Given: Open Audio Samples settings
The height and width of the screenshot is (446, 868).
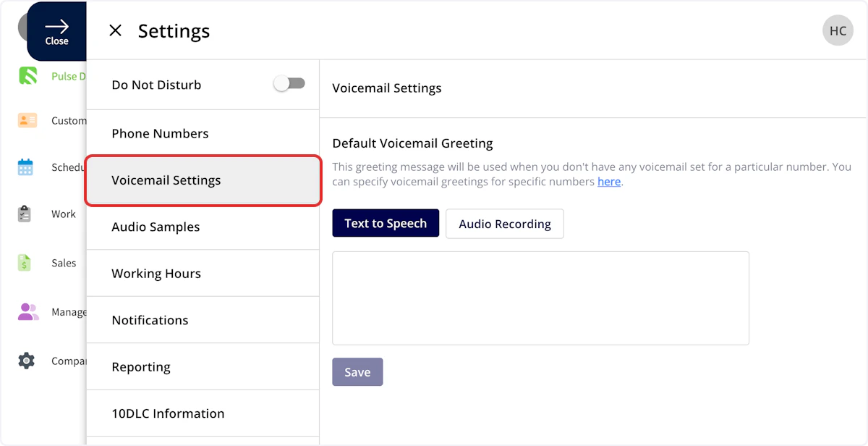Looking at the screenshot, I should 203,227.
